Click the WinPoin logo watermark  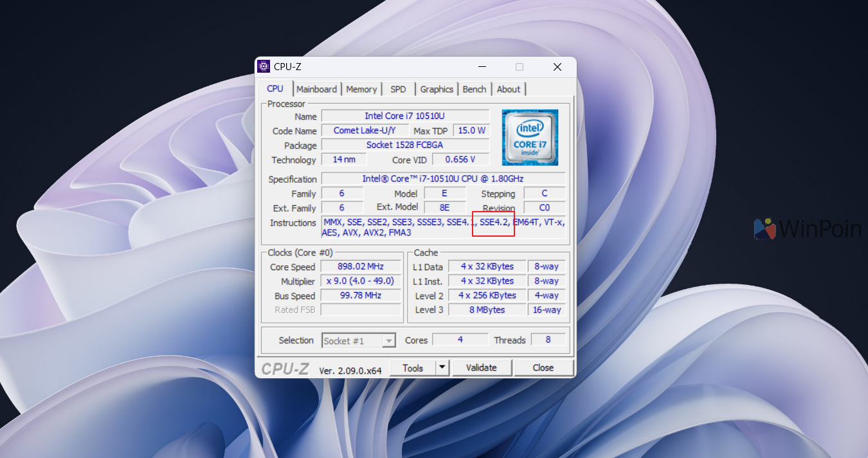pos(808,229)
